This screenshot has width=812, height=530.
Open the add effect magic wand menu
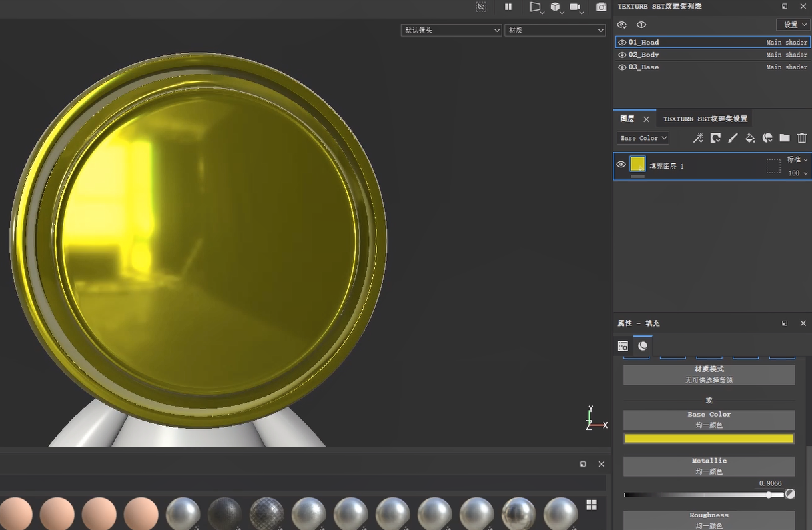click(x=698, y=138)
